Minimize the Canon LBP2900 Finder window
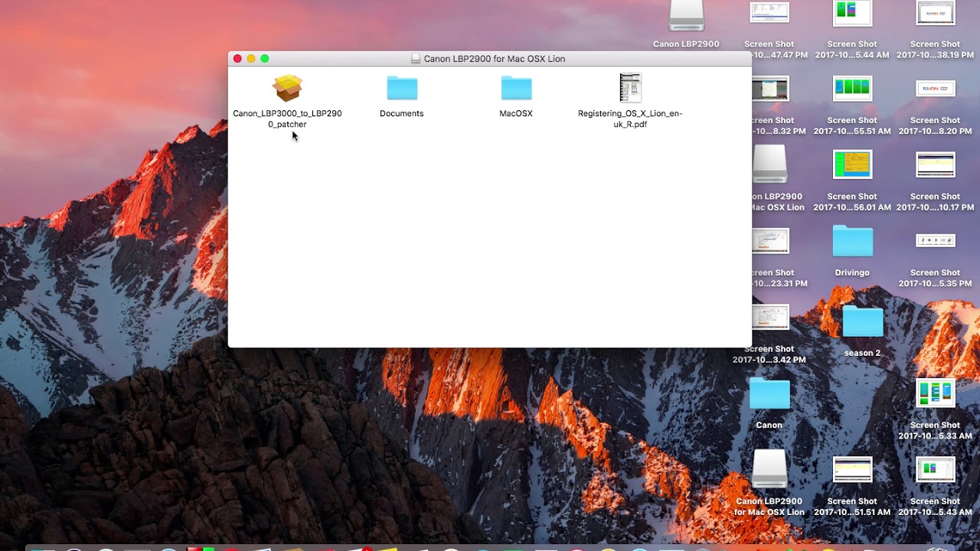980x551 pixels. [x=251, y=59]
